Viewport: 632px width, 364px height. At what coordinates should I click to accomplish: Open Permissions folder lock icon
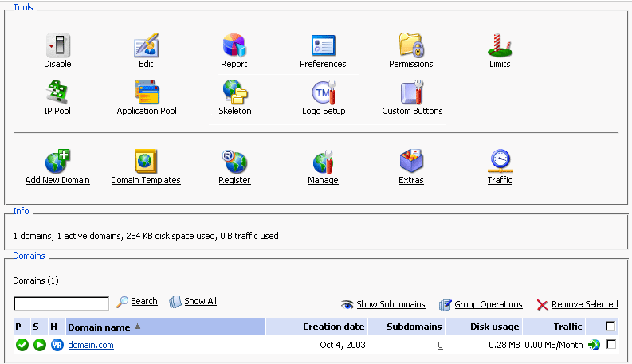tap(411, 45)
